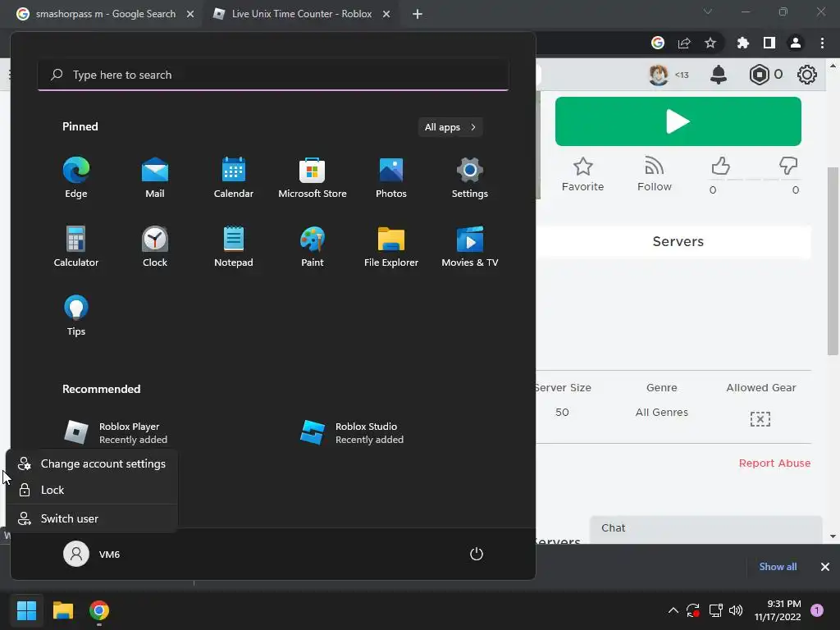Image resolution: width=840 pixels, height=630 pixels.
Task: Launch the Photos app
Action: (391, 178)
